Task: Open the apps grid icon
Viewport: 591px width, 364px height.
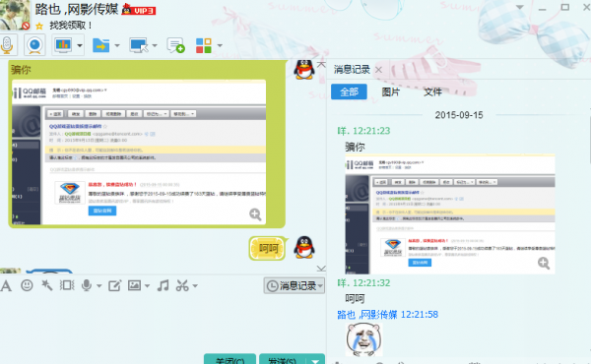Action: (x=204, y=45)
